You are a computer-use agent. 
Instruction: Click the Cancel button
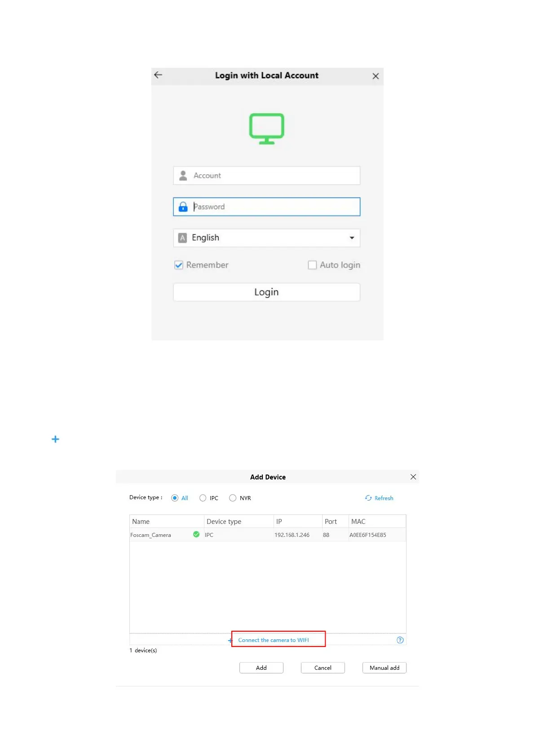pos(323,668)
